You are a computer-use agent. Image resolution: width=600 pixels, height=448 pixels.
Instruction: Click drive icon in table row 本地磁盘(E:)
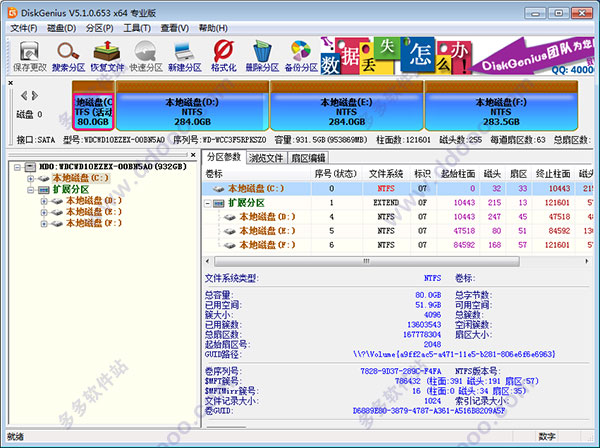[230, 231]
